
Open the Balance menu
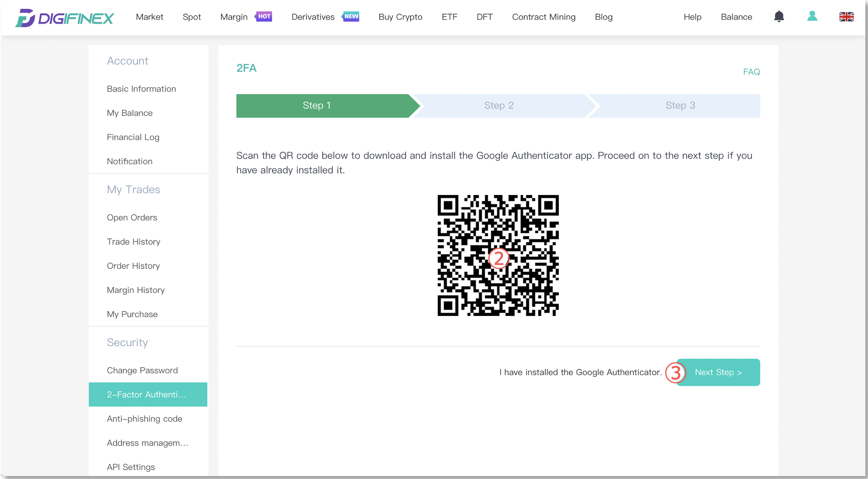coord(736,17)
